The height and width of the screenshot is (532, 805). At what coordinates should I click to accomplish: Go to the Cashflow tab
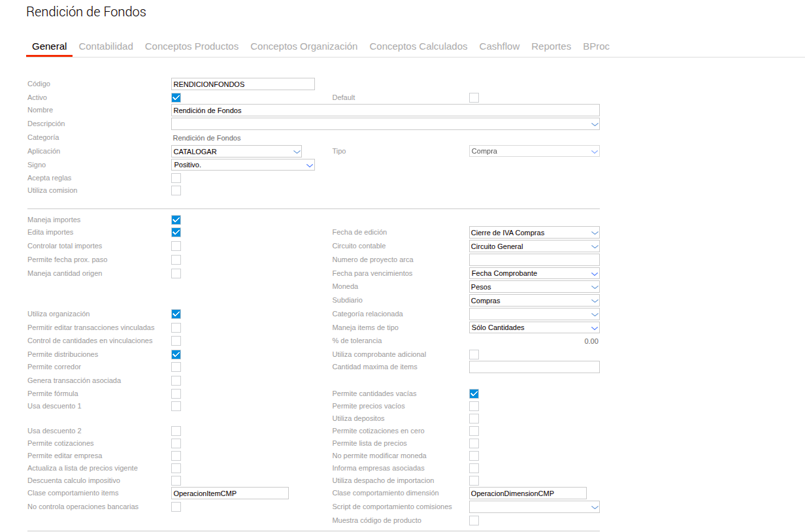499,46
